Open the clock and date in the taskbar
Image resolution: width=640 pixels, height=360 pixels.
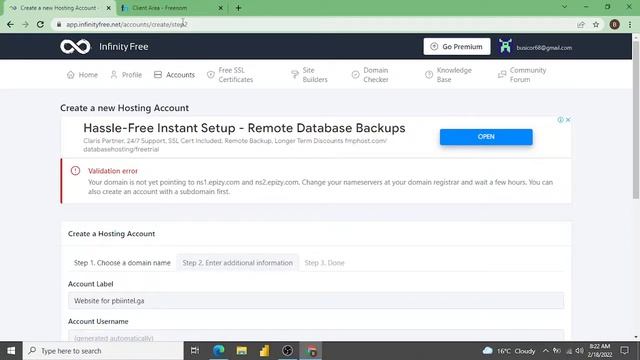pyautogui.click(x=600, y=351)
